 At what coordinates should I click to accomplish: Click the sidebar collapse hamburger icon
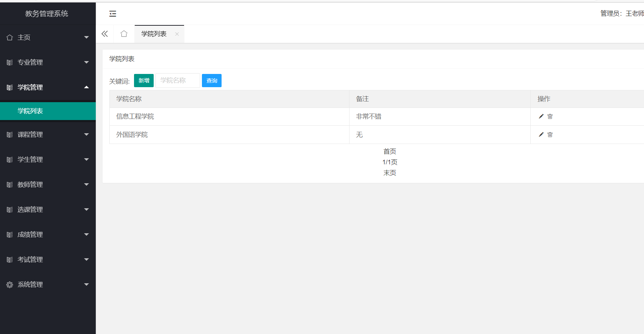(113, 14)
